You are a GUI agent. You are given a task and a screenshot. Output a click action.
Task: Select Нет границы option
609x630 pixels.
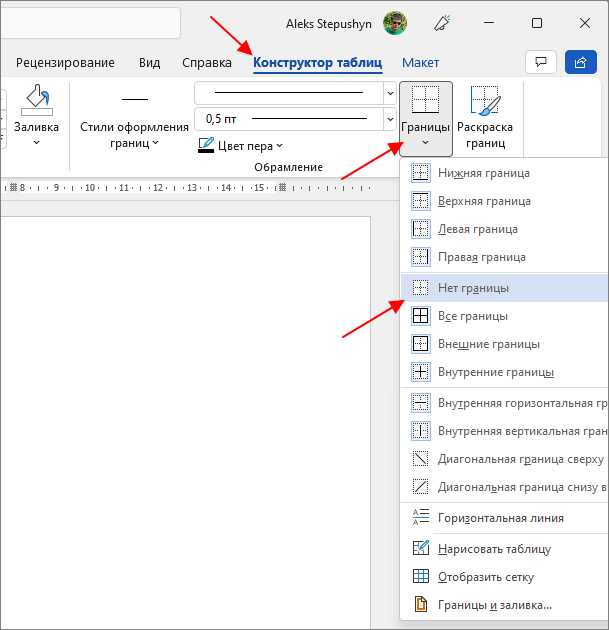(505, 288)
